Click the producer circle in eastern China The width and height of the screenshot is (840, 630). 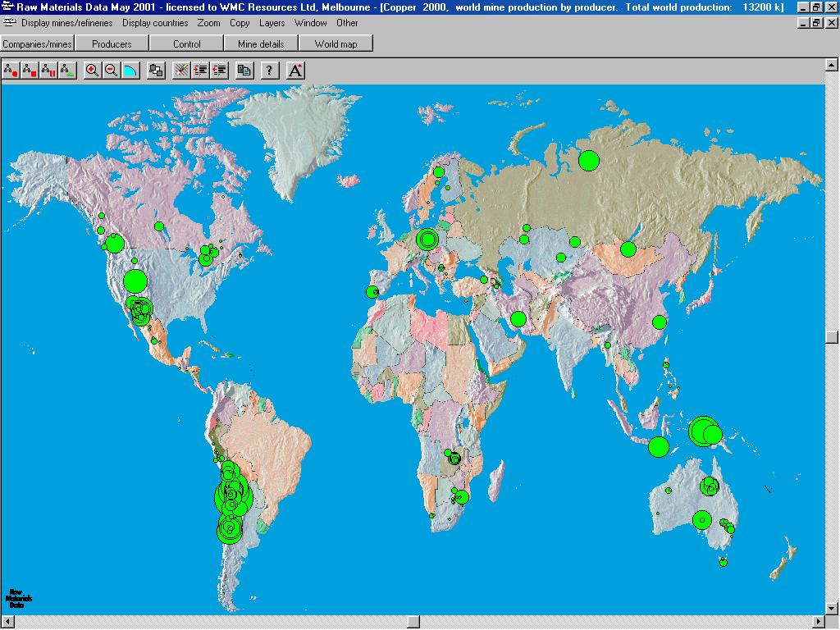(660, 322)
